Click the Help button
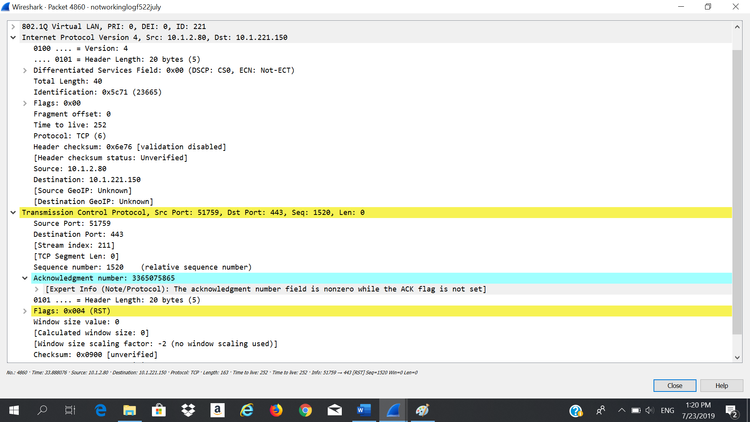Viewport: 750px width, 422px height. [x=721, y=385]
